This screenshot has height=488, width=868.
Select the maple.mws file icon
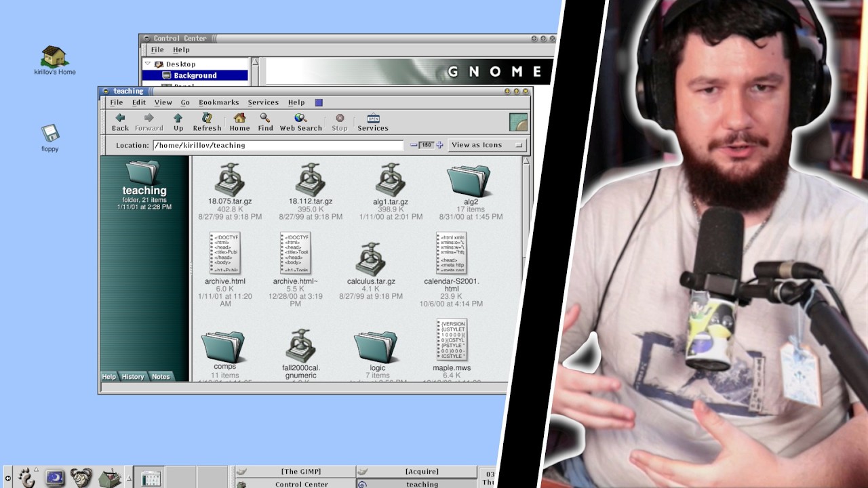452,340
